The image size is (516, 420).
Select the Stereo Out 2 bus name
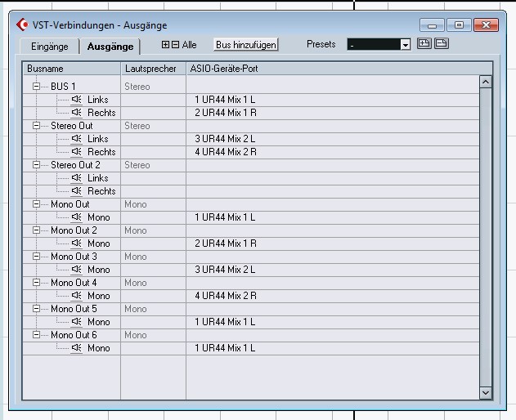pyautogui.click(x=75, y=165)
